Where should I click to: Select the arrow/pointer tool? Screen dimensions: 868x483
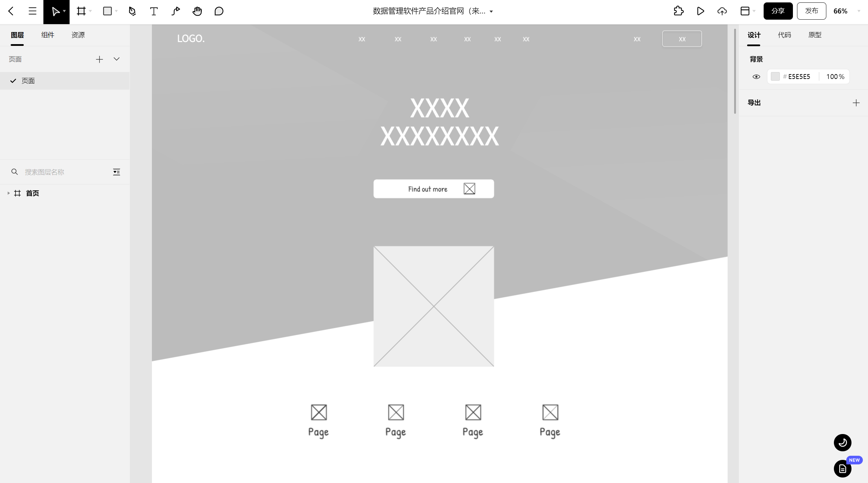(x=56, y=11)
